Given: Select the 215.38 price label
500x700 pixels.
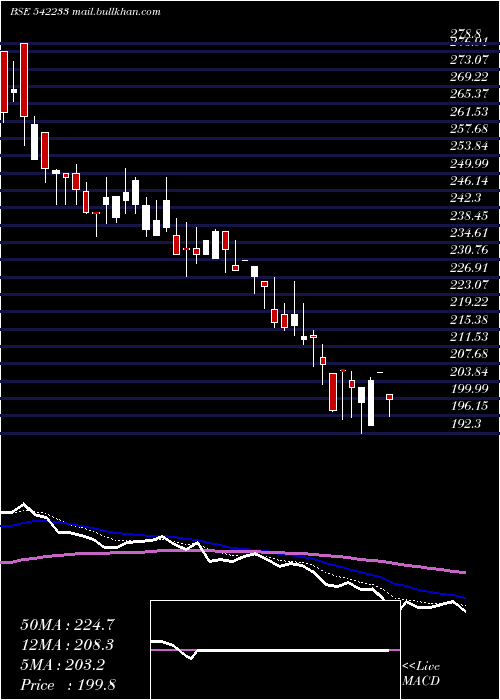Looking at the screenshot, I should click(x=469, y=319).
